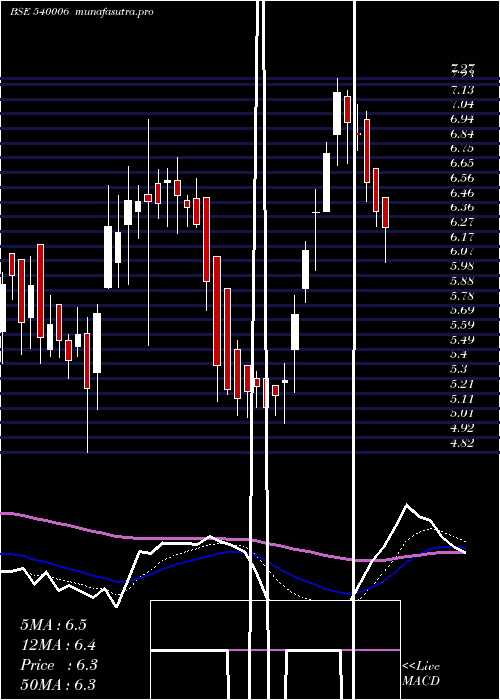The width and height of the screenshot is (500, 700).
Task: Select the 6.94 price axis label
Action: (x=462, y=119)
